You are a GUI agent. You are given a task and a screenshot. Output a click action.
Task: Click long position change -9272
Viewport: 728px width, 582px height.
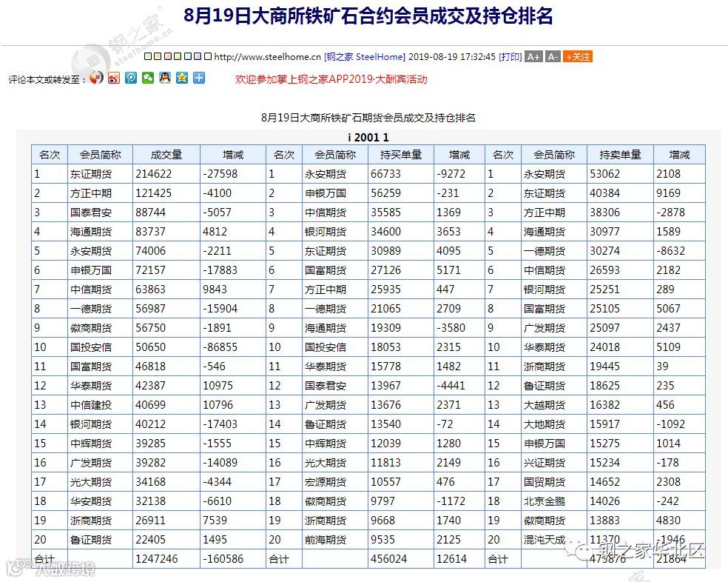pyautogui.click(x=451, y=174)
